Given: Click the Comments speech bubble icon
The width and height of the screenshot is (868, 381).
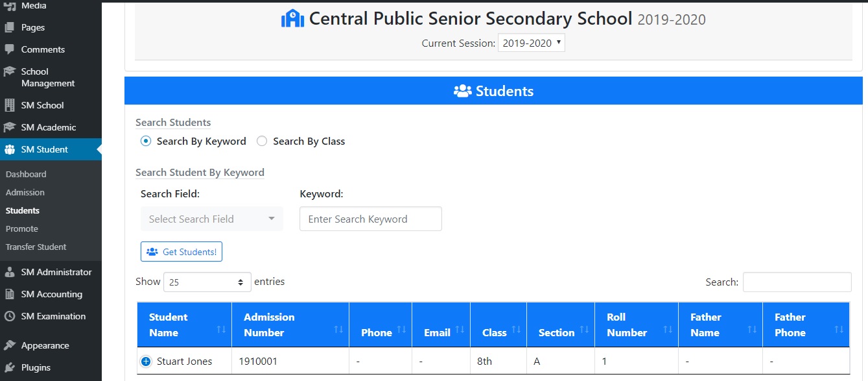Looking at the screenshot, I should tap(9, 49).
